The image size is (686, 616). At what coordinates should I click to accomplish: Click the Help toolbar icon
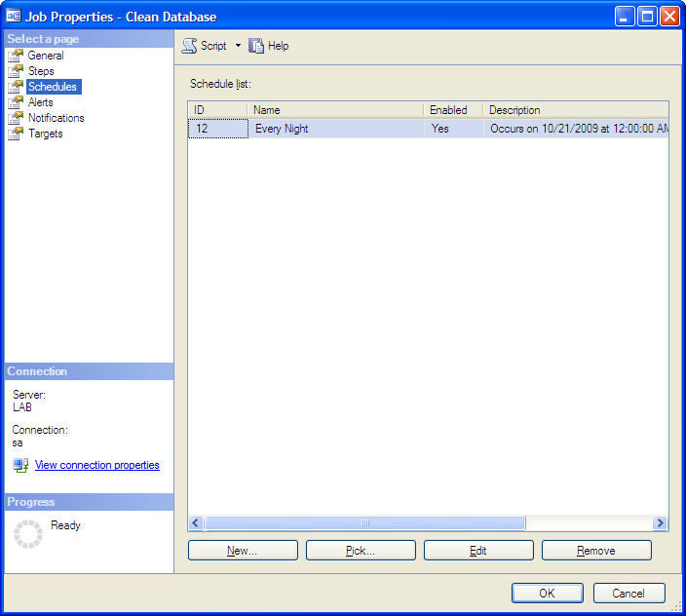tap(256, 46)
